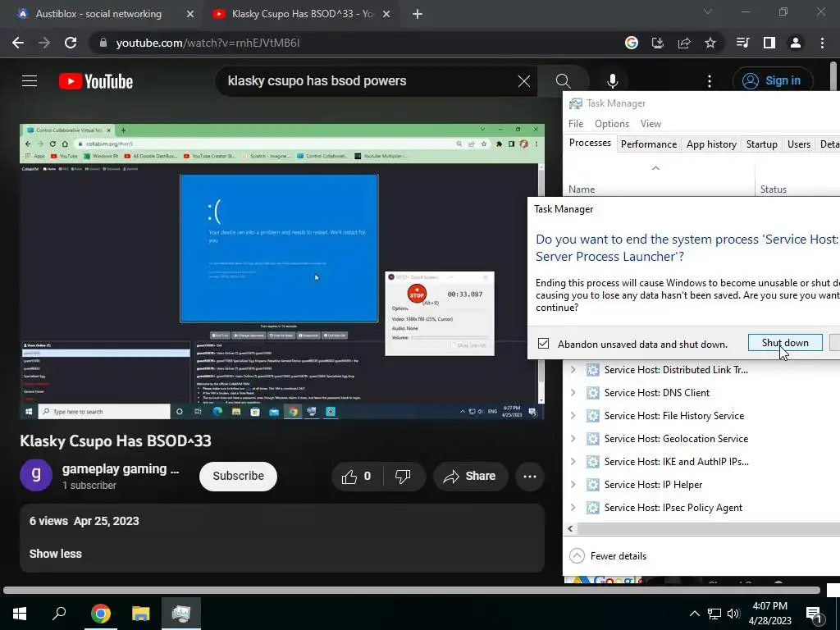
Task: Switch to the Austiblox browser tab
Action: point(104,14)
